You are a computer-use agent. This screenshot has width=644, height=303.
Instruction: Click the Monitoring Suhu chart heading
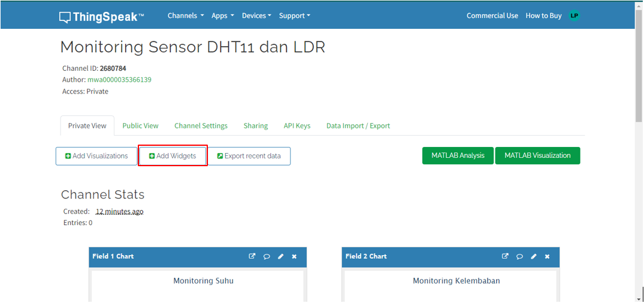203,281
